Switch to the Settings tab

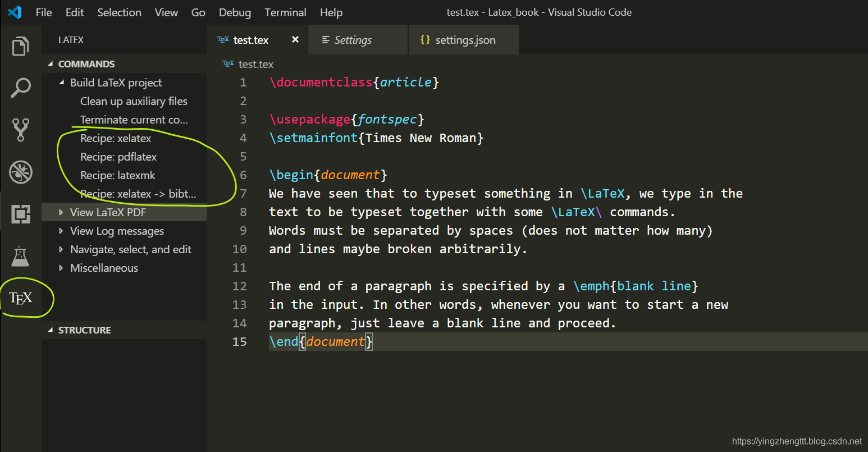click(358, 39)
